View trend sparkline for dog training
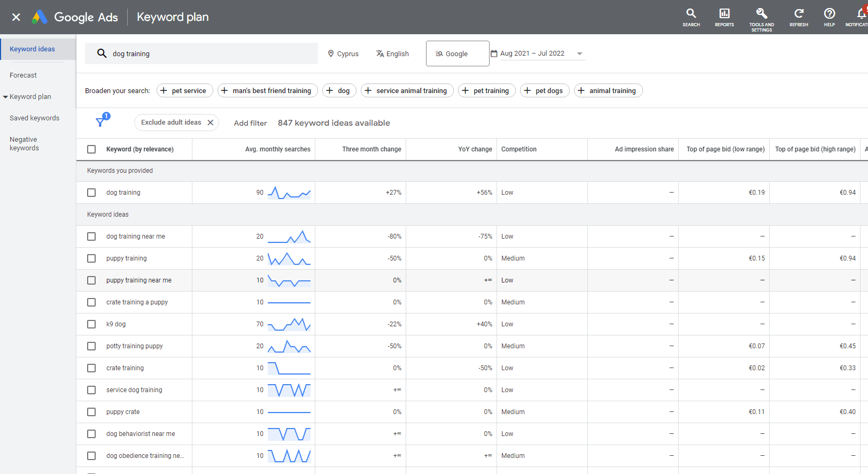The height and width of the screenshot is (474, 868). tap(289, 193)
